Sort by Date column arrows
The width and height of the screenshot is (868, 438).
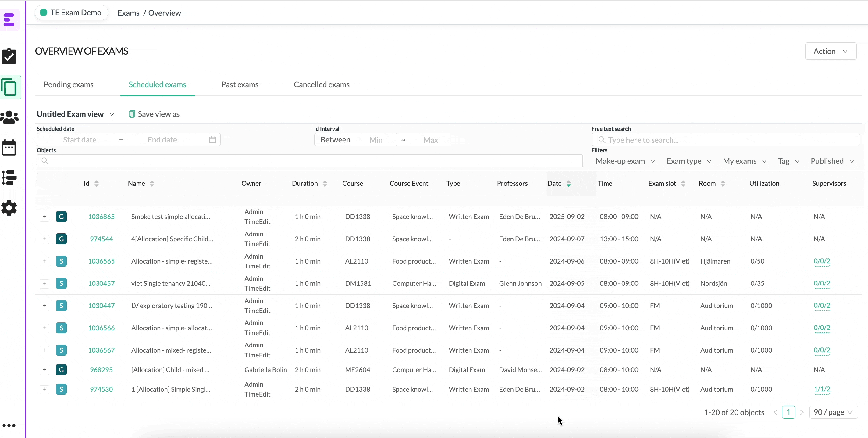click(x=569, y=183)
